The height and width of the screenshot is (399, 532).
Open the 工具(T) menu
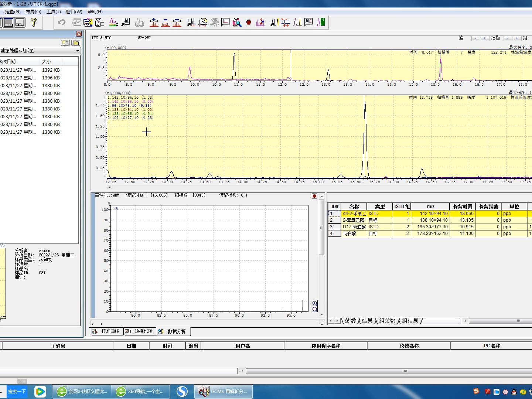pos(54,12)
